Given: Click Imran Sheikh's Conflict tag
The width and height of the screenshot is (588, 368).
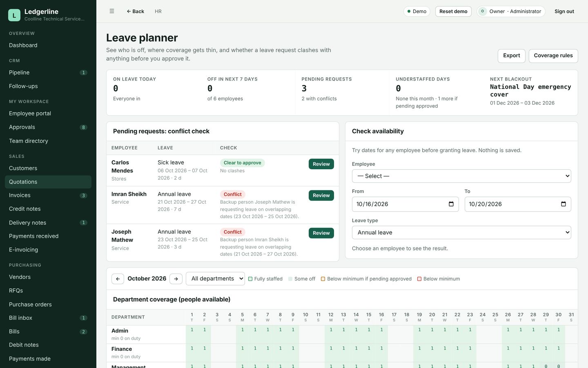Looking at the screenshot, I should tap(233, 194).
